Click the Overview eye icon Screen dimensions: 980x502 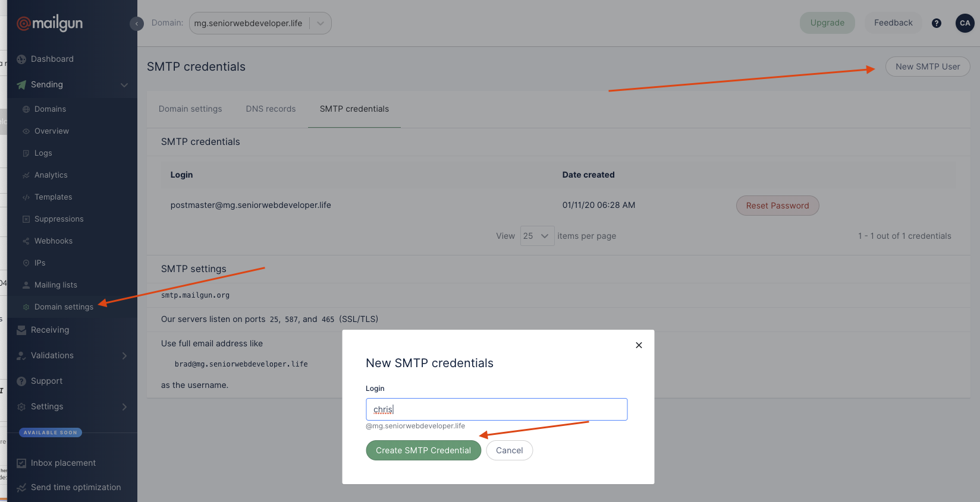click(26, 131)
